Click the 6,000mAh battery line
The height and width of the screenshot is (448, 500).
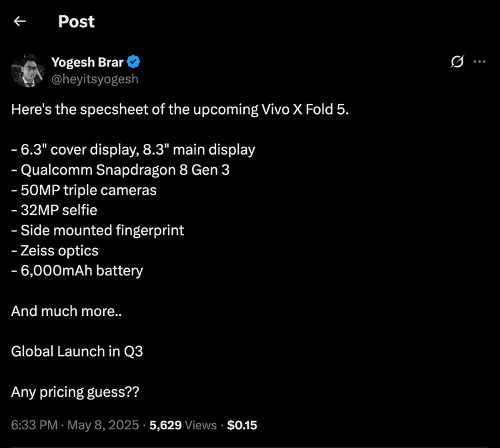pyautogui.click(x=77, y=271)
